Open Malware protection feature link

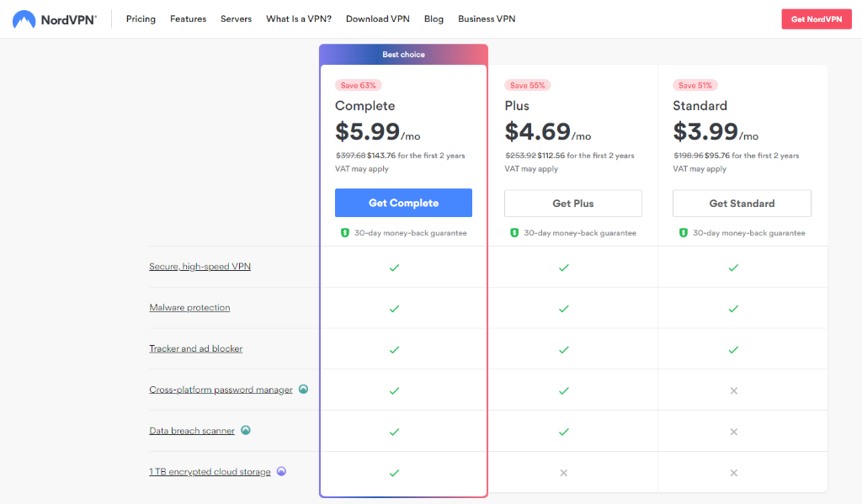(x=189, y=308)
